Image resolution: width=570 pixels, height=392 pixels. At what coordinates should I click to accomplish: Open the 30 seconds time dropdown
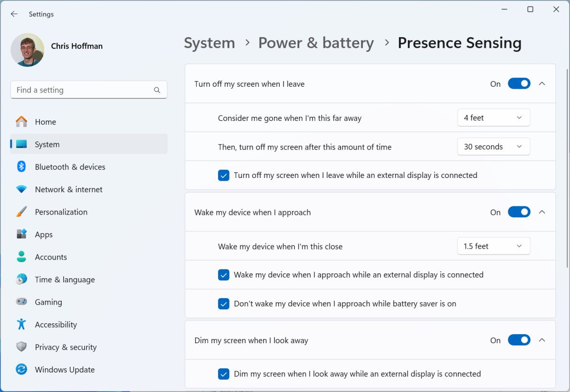tap(493, 147)
